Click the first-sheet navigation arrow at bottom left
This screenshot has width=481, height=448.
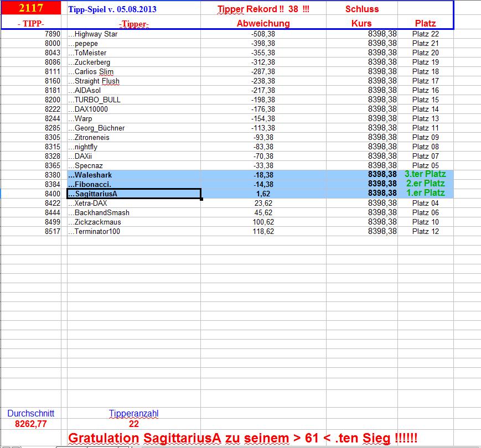[x=4, y=446]
